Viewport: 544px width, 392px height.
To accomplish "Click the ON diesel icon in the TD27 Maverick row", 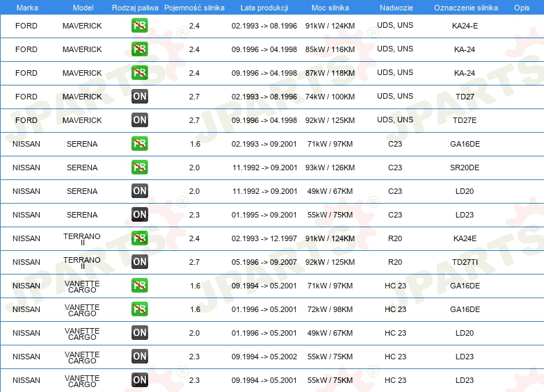I will tap(139, 97).
